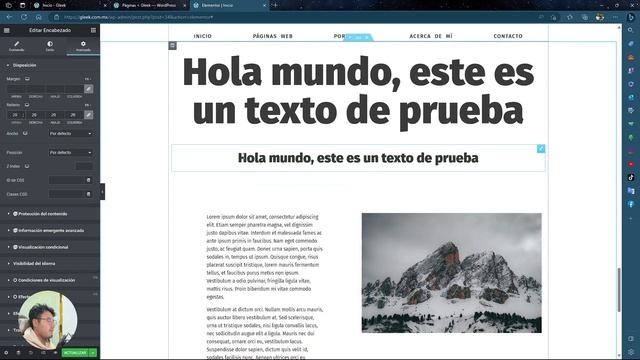
Task: Open the Elementor hamburger menu
Action: (7, 30)
